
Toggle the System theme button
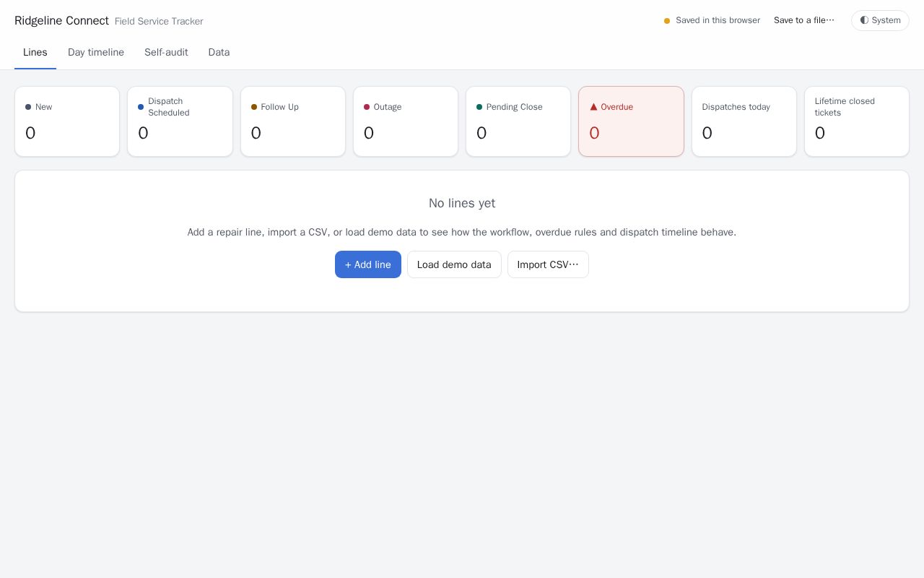(880, 20)
